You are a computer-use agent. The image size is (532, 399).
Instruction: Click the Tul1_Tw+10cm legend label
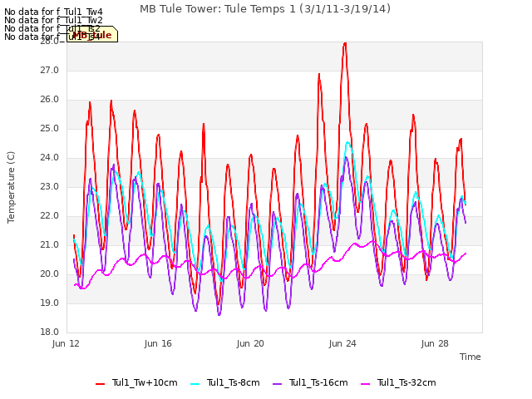(x=145, y=382)
